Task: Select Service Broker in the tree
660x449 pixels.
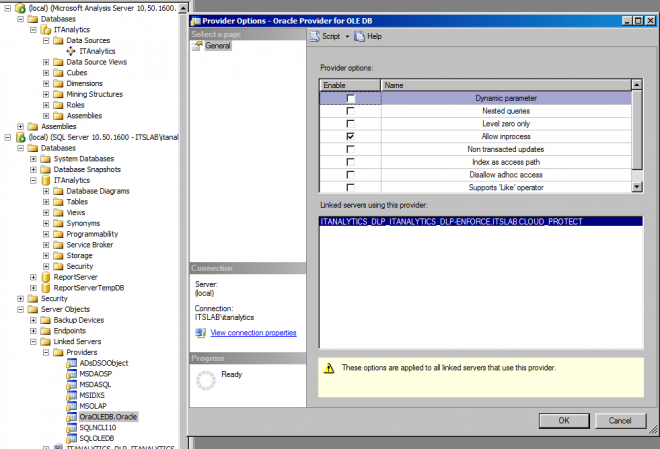Action: tap(90, 245)
